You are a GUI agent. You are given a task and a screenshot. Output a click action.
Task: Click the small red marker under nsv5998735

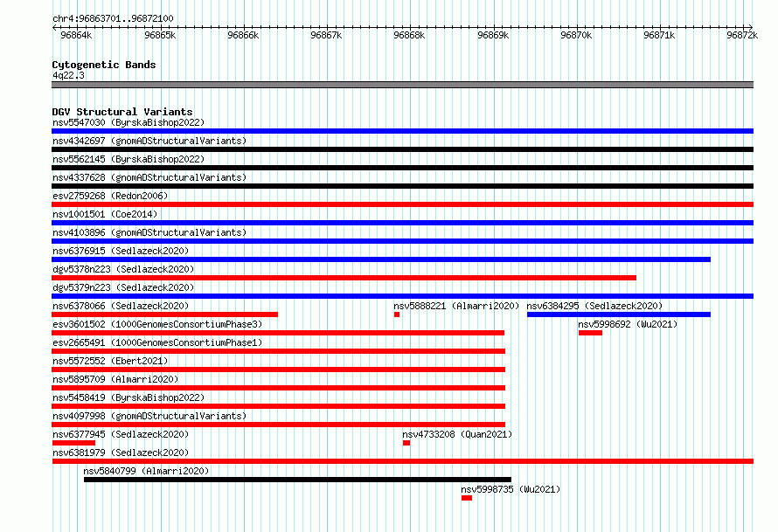pos(467,498)
